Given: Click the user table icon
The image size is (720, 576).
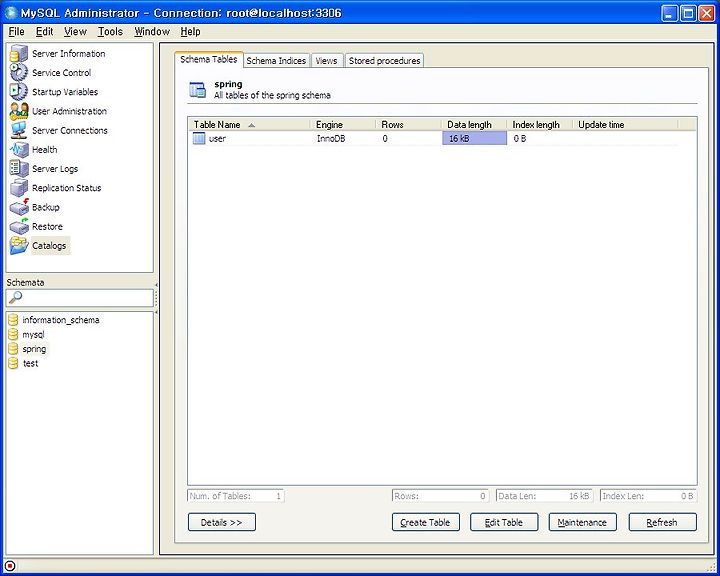Looking at the screenshot, I should coord(199,138).
